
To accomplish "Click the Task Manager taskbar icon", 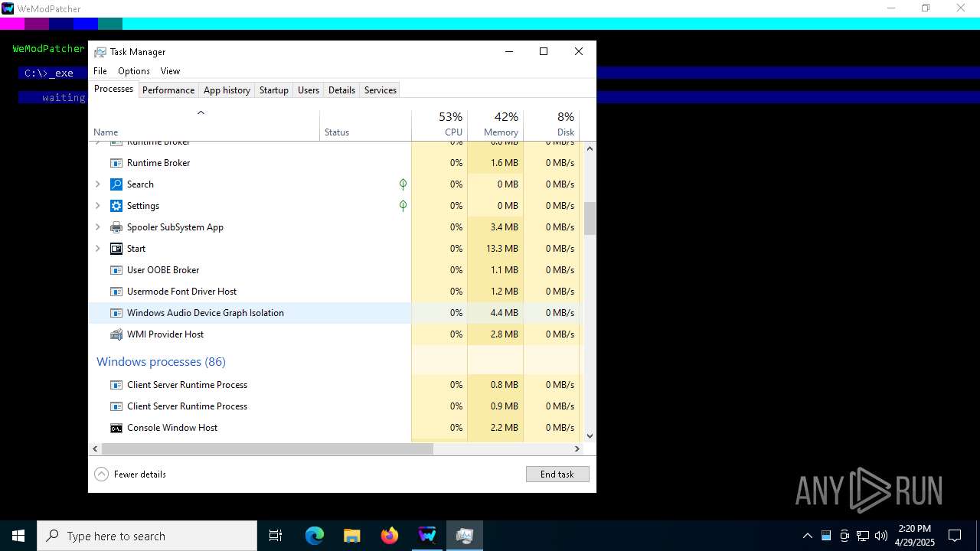I will tap(465, 536).
